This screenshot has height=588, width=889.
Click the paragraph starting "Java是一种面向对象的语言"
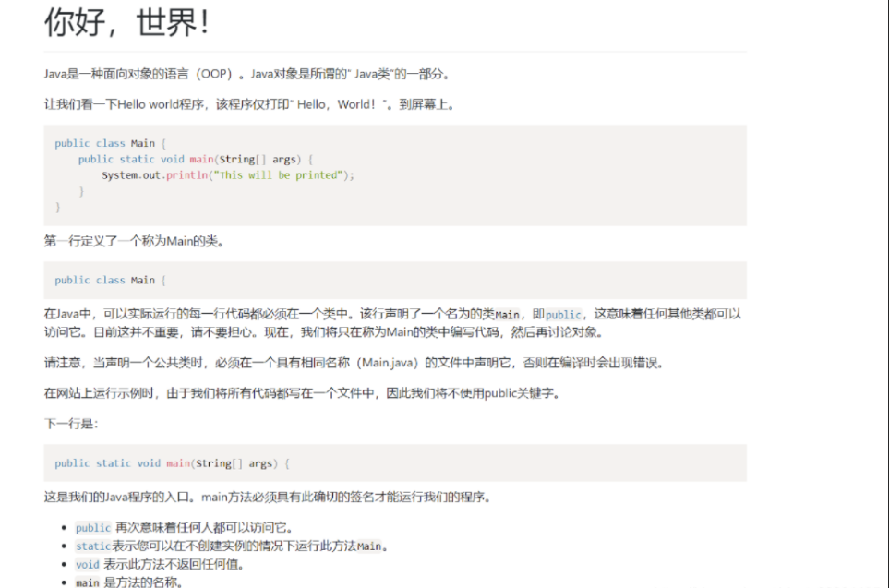pyautogui.click(x=247, y=74)
